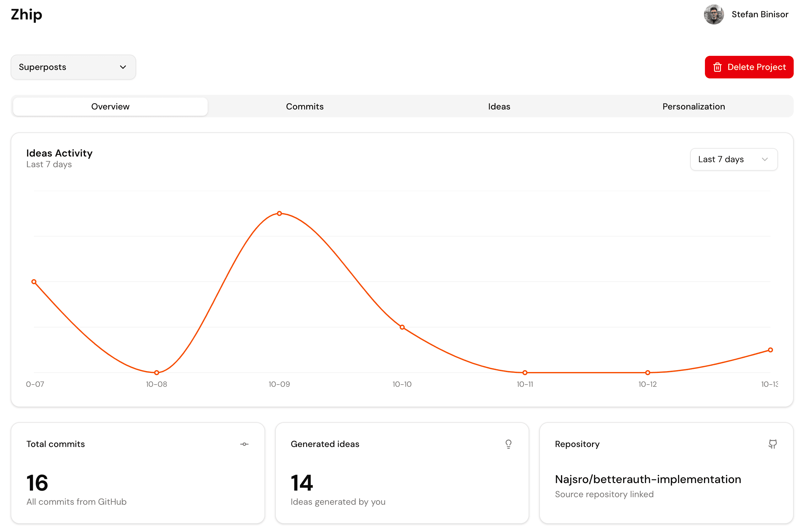Go to the Personalization tab
Viewport: 805px width, 532px height.
point(693,107)
